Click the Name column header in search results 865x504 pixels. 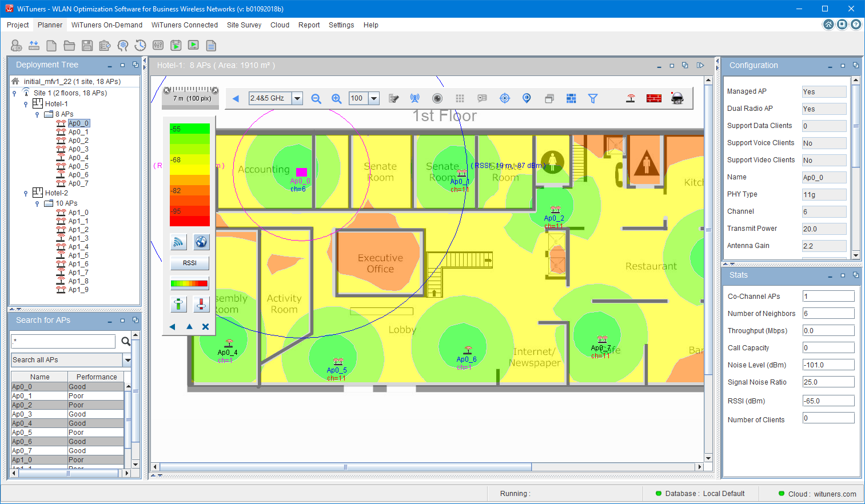(x=40, y=377)
